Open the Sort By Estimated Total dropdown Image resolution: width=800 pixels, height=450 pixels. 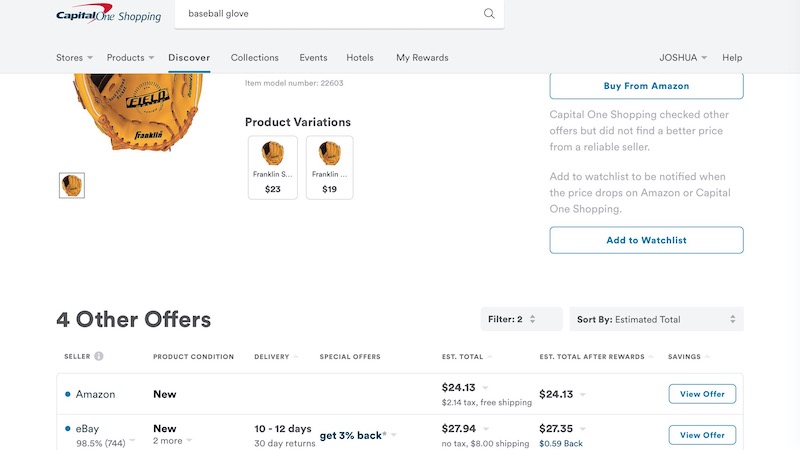[x=656, y=319]
